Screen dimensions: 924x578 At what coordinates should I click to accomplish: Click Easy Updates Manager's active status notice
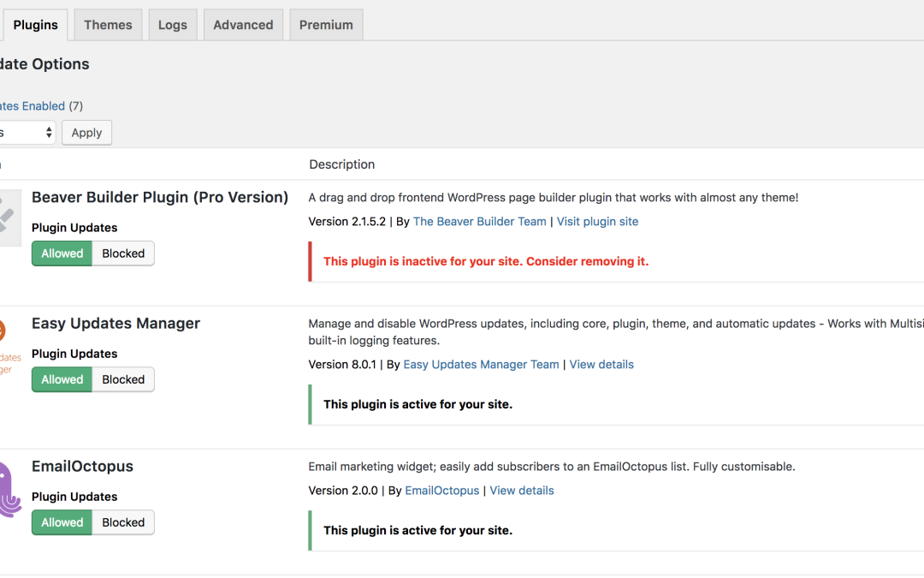(x=616, y=404)
